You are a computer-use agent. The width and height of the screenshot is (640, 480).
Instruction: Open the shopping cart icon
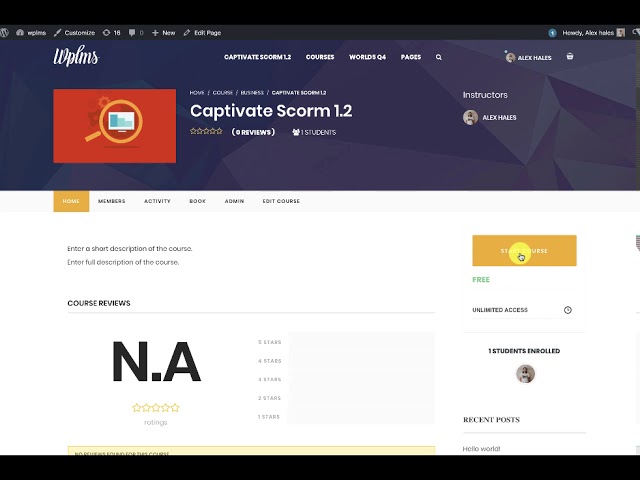tap(570, 56)
